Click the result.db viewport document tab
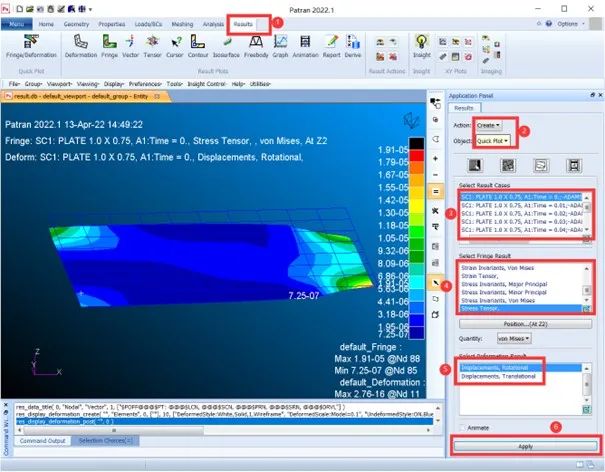 point(84,96)
